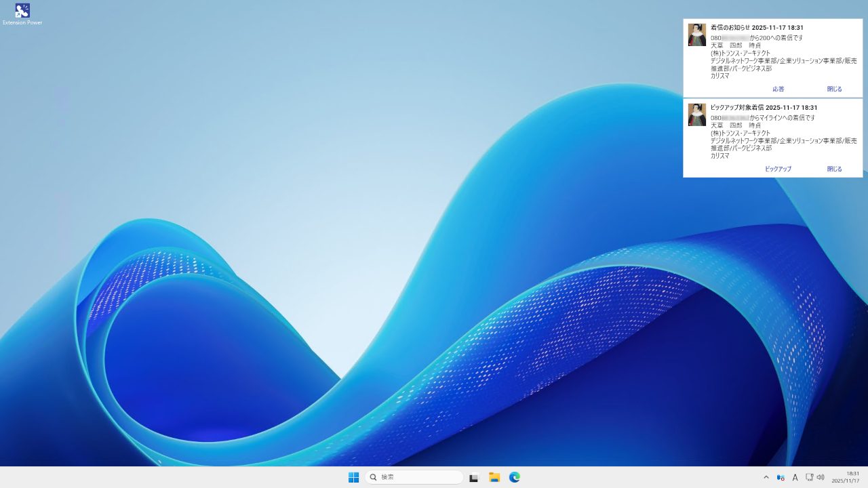Viewport: 868px width, 488px height.
Task: Open File Explorer from the taskbar
Action: (x=494, y=476)
